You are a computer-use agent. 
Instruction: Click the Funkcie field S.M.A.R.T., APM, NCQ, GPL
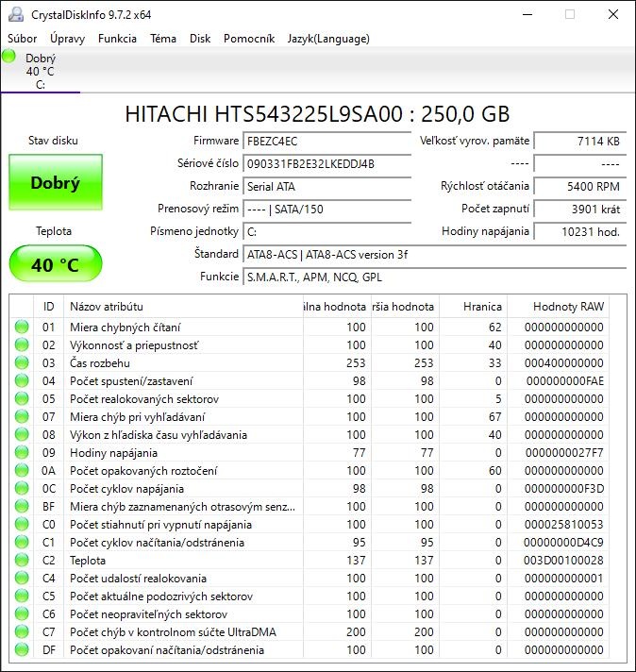tap(435, 277)
